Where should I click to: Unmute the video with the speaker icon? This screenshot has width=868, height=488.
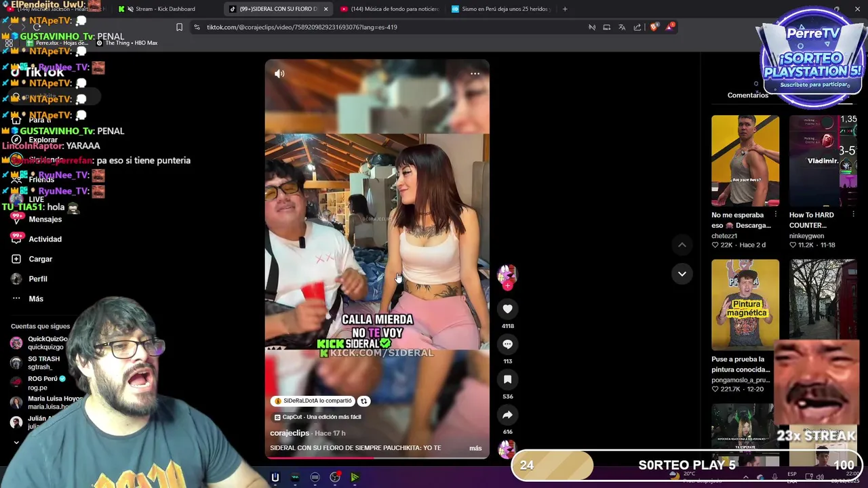[x=279, y=73]
